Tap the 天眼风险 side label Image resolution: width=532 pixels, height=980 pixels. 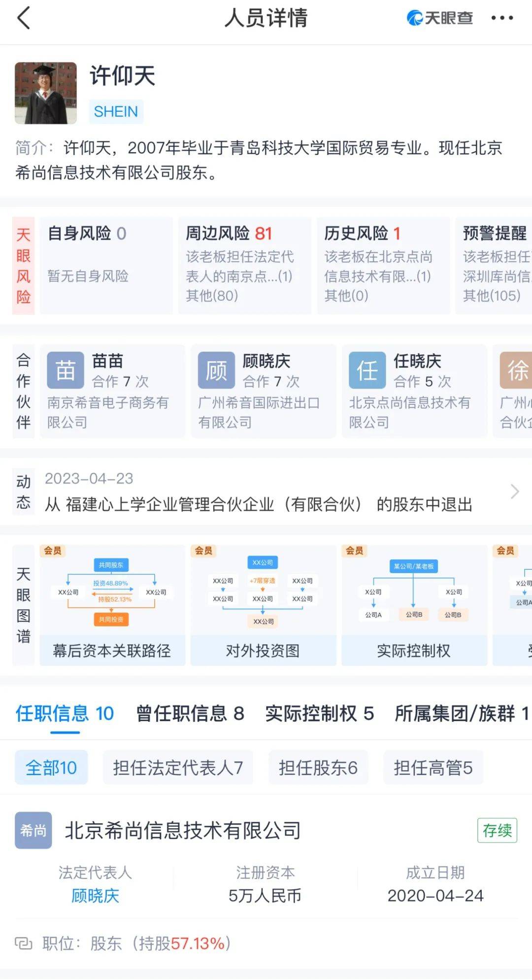click(x=24, y=265)
